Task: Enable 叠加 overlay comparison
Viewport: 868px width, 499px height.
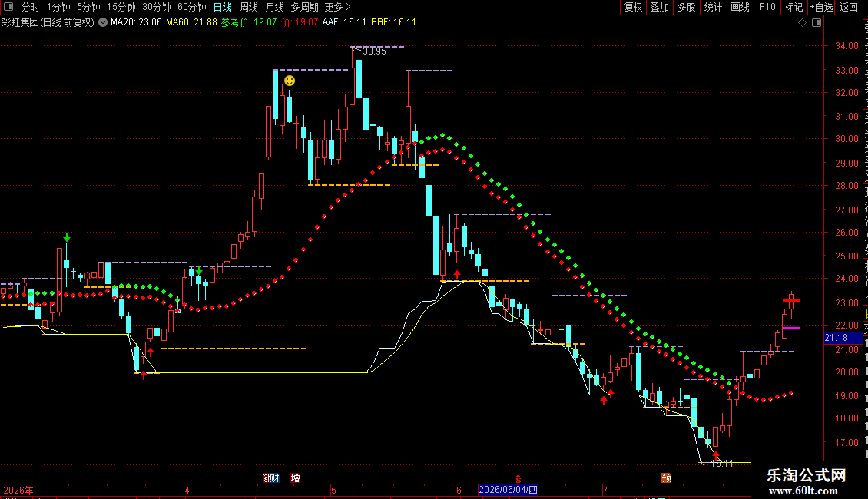Action: coord(659,7)
